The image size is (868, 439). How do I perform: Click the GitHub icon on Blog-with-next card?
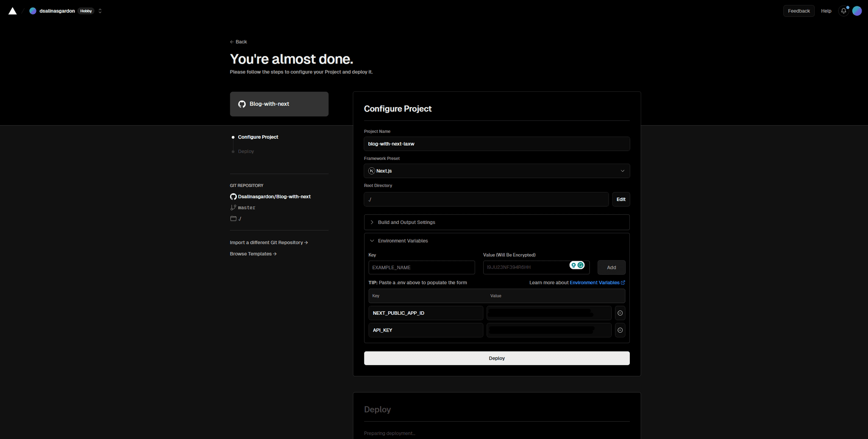click(x=242, y=104)
